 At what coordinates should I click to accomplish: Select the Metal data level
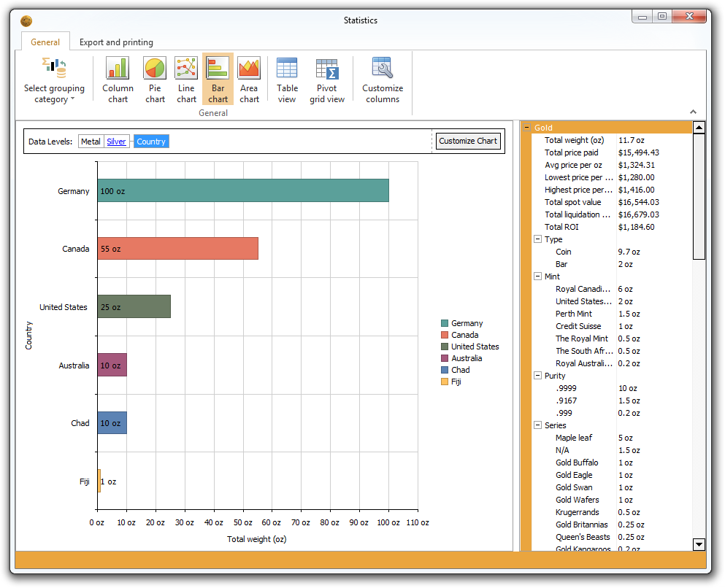point(91,141)
